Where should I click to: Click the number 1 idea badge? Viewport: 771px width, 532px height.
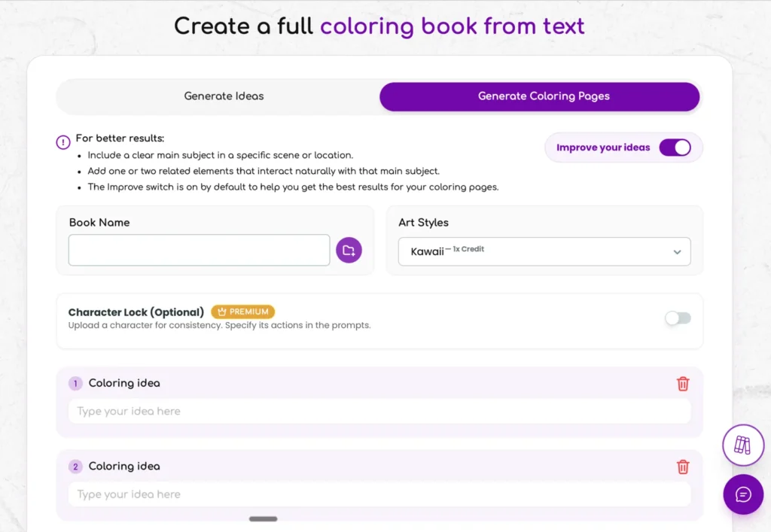click(75, 384)
